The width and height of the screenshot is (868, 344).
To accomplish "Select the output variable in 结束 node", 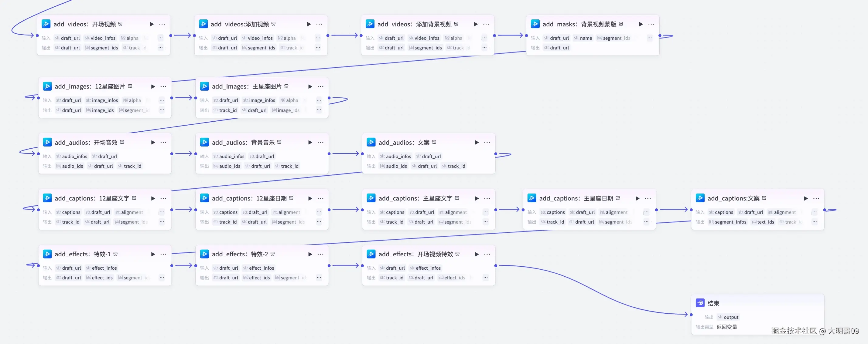I will click(728, 317).
